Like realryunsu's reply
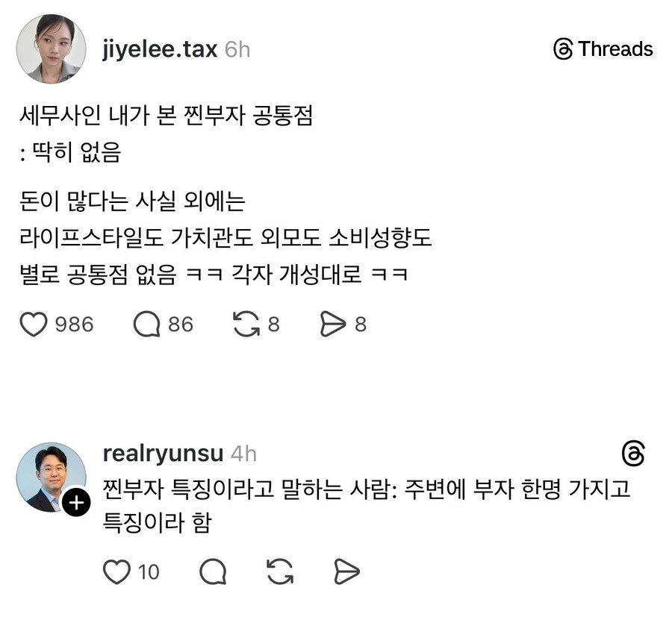The image size is (672, 620). 116,572
